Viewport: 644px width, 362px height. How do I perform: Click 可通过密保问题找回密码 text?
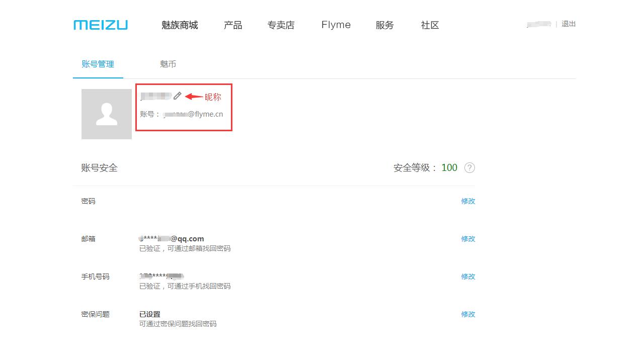[178, 324]
